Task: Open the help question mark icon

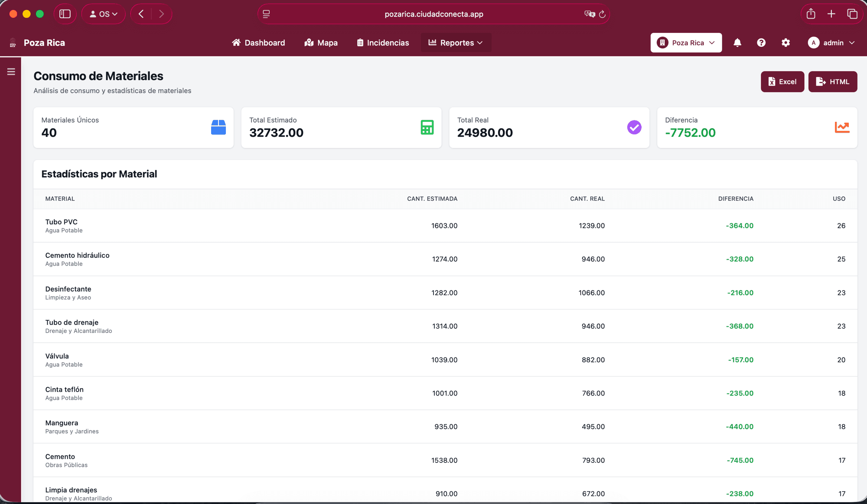Action: click(761, 42)
